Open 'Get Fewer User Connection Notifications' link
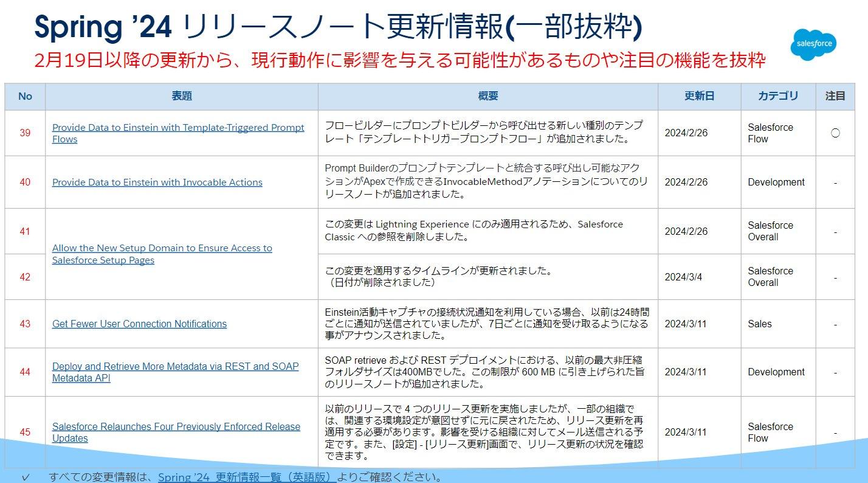Screen dimensions: 868x483 (139, 324)
